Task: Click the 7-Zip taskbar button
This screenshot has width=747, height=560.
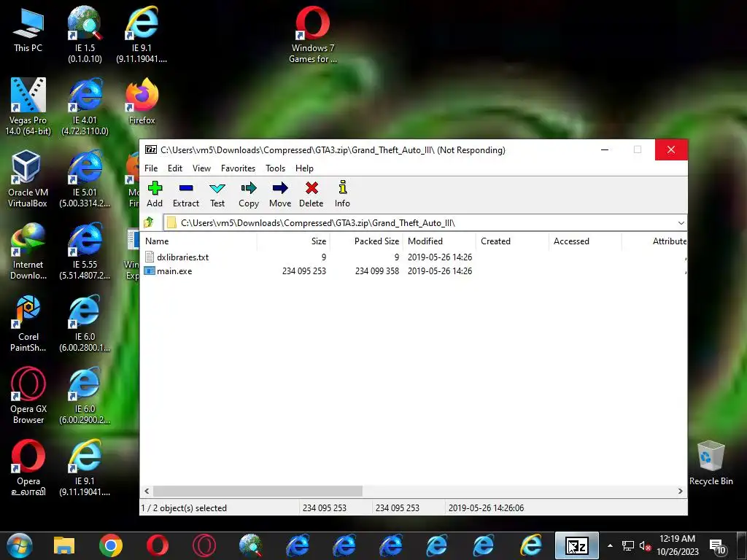Action: (x=577, y=545)
